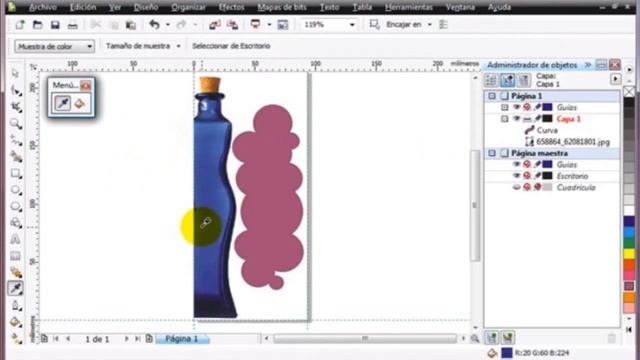Select the Zoom magnifier tool
Screen dimensions: 640x360
click(x=16, y=123)
